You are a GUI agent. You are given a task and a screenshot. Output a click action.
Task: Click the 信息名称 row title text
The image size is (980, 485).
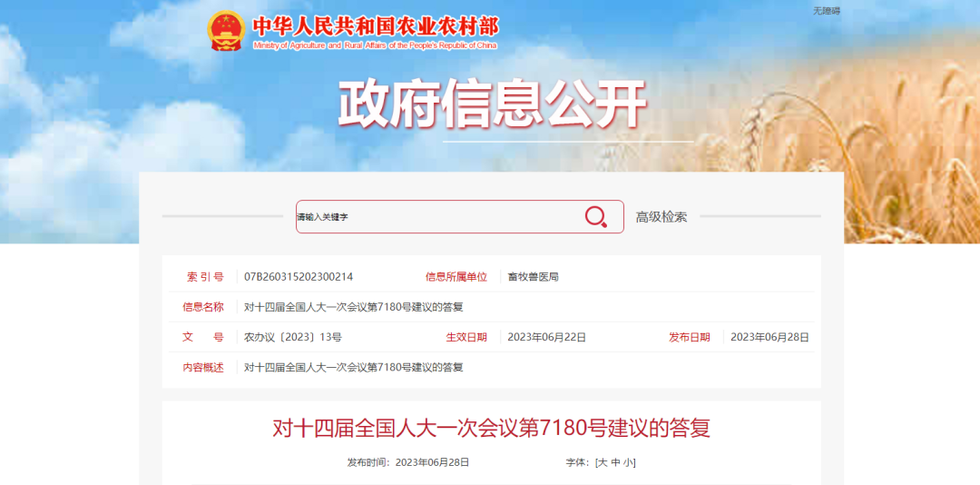pyautogui.click(x=354, y=307)
